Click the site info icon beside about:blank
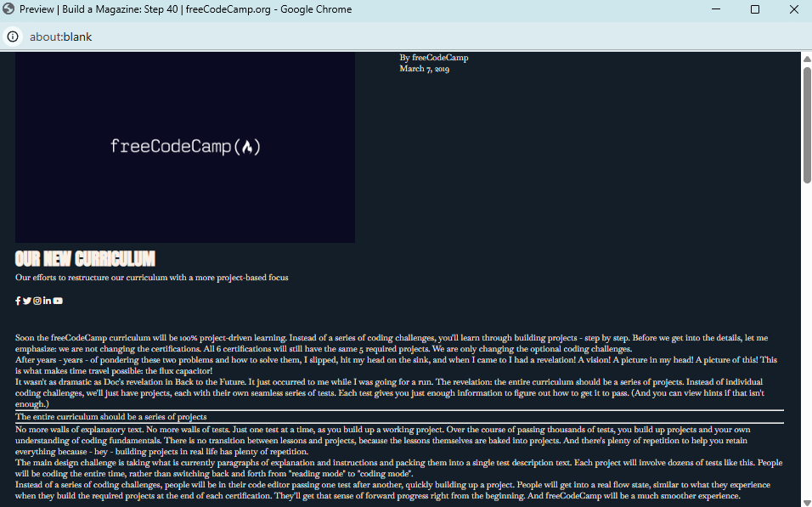The height and width of the screenshot is (507, 812). coord(13,37)
